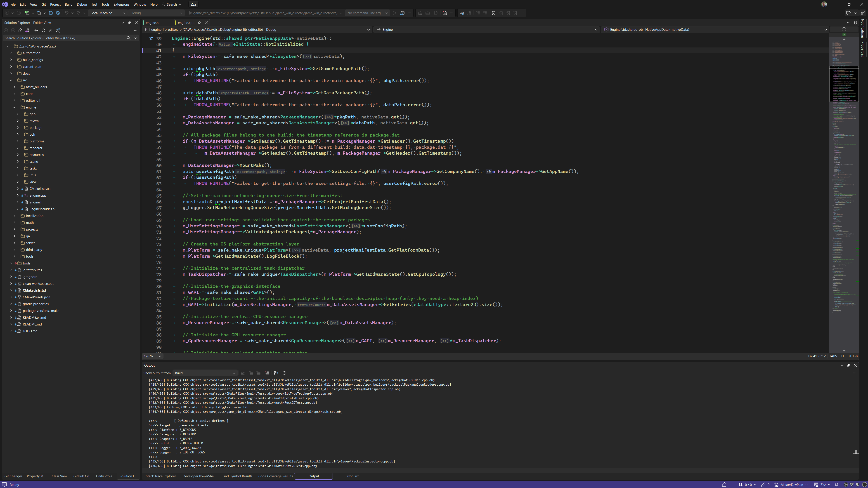
Task: Open the Debug configuration dropdown
Action: click(x=156, y=13)
